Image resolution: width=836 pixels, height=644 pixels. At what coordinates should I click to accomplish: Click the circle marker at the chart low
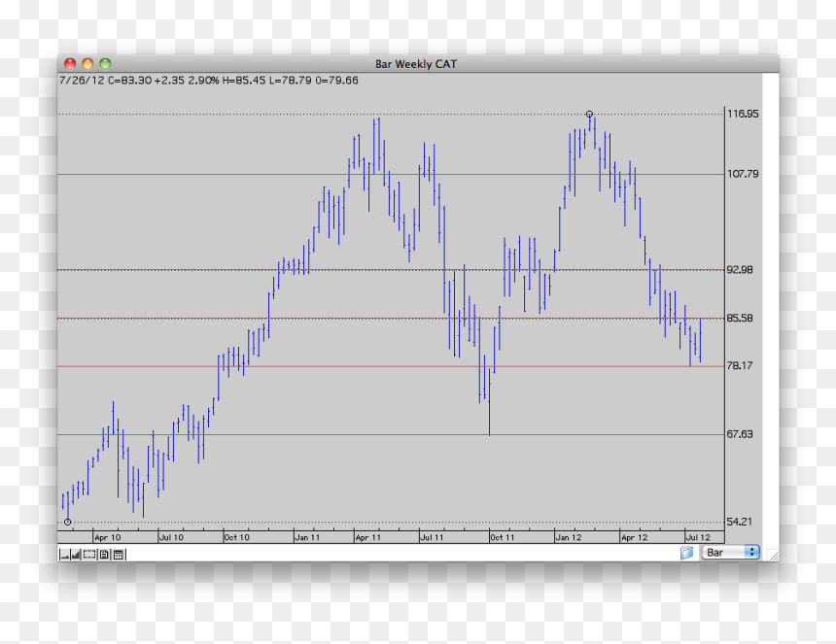(x=68, y=522)
